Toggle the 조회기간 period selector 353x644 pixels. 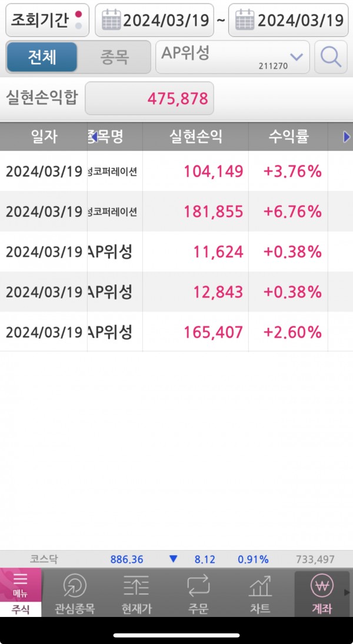tap(47, 21)
